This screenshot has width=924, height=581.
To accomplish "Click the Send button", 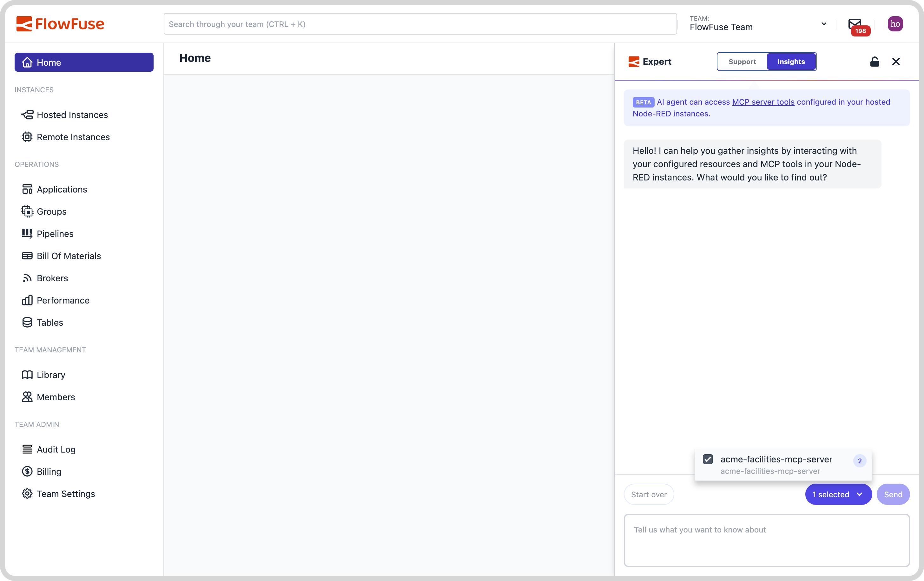I will tap(893, 494).
